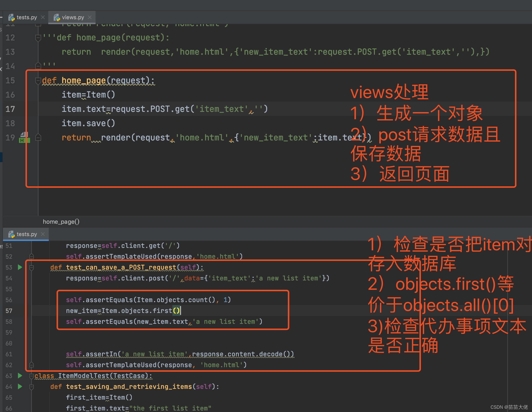
Task: Click the commented 'def home_page(request):' on line 12
Action: point(113,38)
